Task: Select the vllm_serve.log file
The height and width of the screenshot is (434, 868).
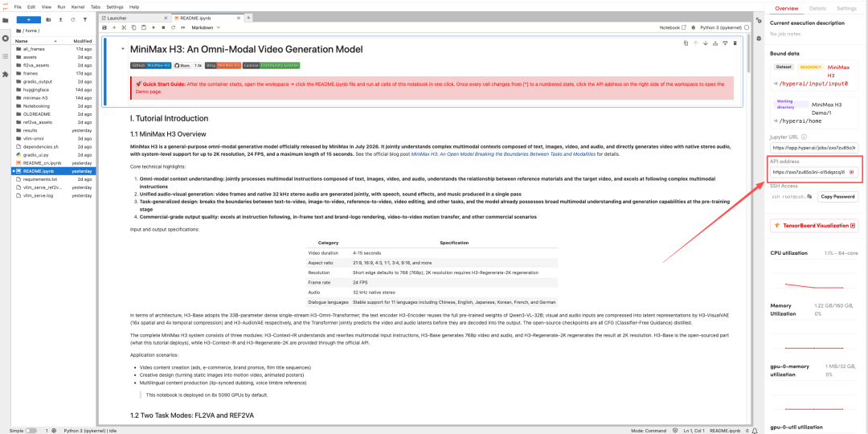Action: [x=54, y=196]
